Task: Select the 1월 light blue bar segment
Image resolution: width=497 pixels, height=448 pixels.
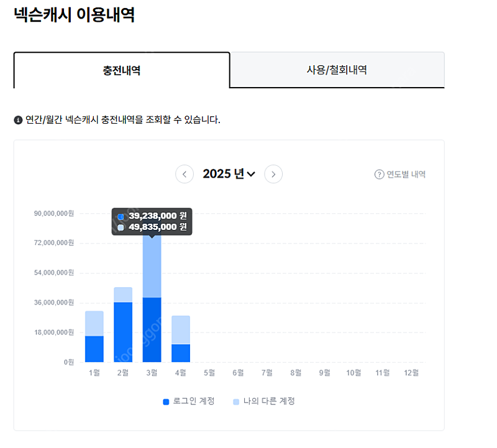Action: click(x=94, y=323)
